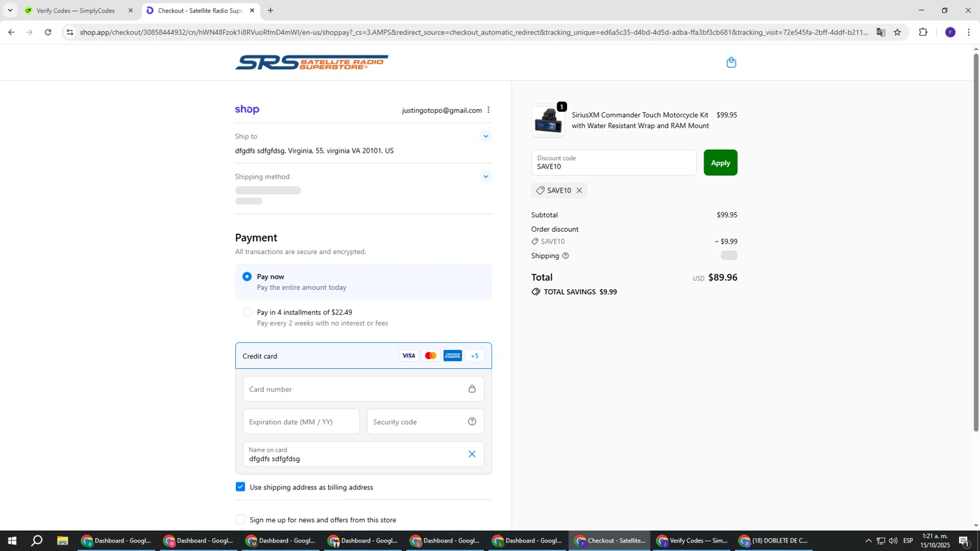View site information icon in address bar
The image size is (980, 551).
coord(70,32)
